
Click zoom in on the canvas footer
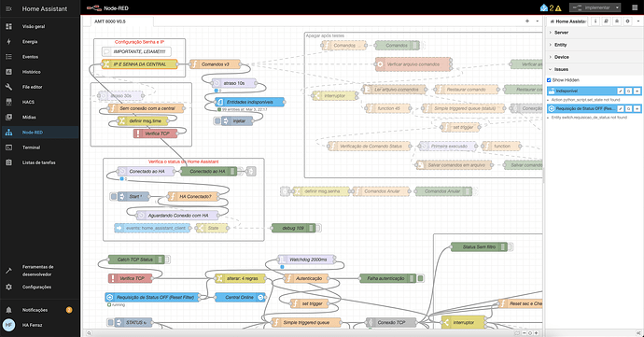point(536,333)
